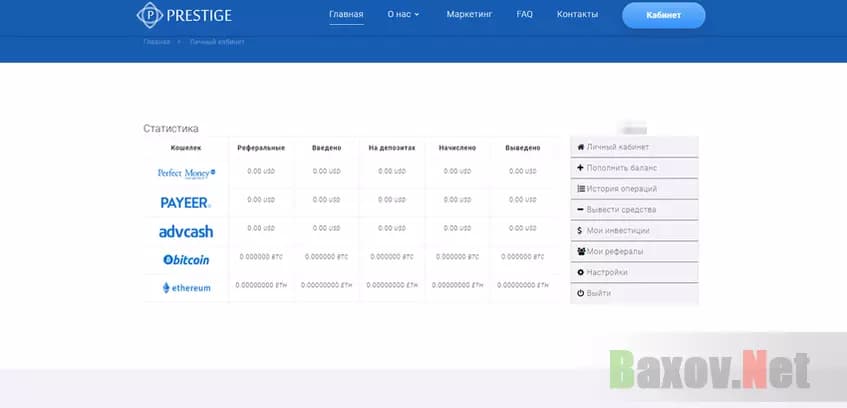847x408 pixels.
Task: Select the Bitcoin wallet row logo
Action: 186,259
